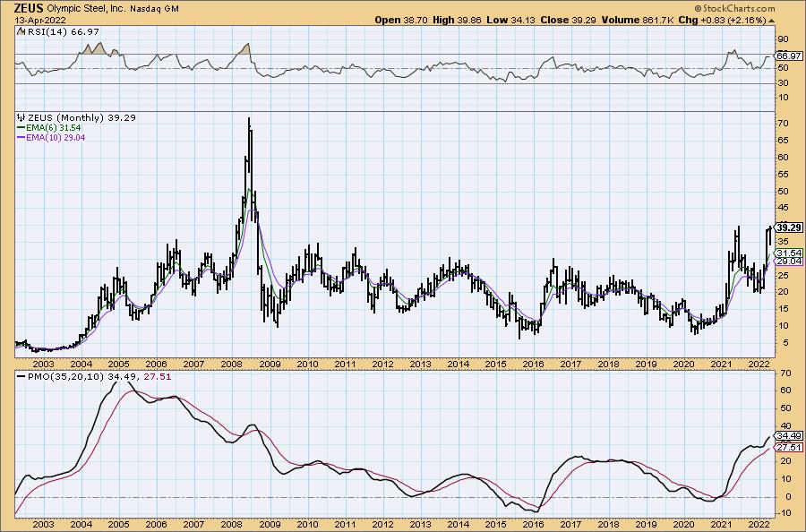806x532 pixels.
Task: Click the 90 label on the RSI axis
Action: click(784, 39)
